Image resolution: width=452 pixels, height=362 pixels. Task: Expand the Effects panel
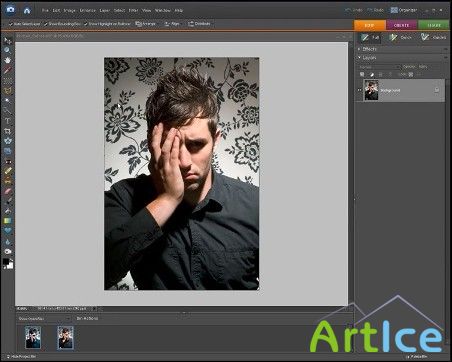click(x=360, y=49)
